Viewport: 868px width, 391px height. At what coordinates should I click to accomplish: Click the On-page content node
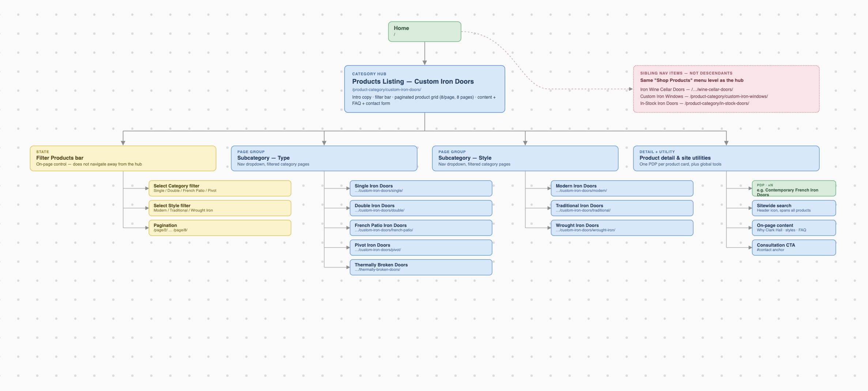click(794, 228)
